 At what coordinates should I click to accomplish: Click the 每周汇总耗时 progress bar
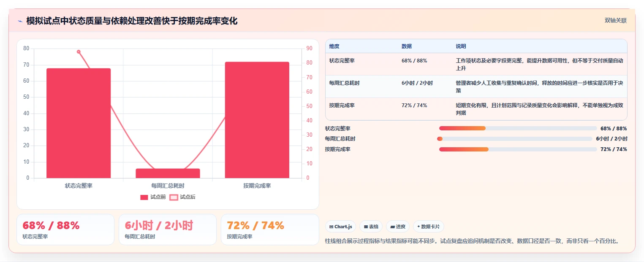(515, 139)
